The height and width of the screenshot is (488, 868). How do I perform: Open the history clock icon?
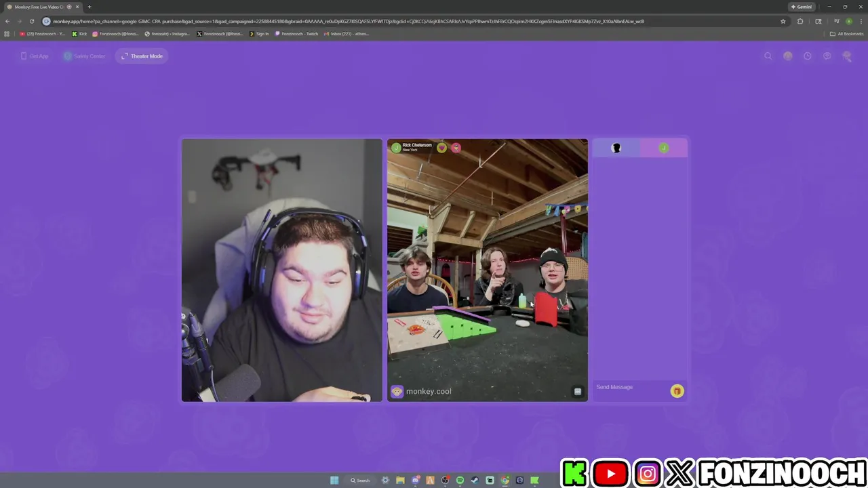[x=807, y=56]
